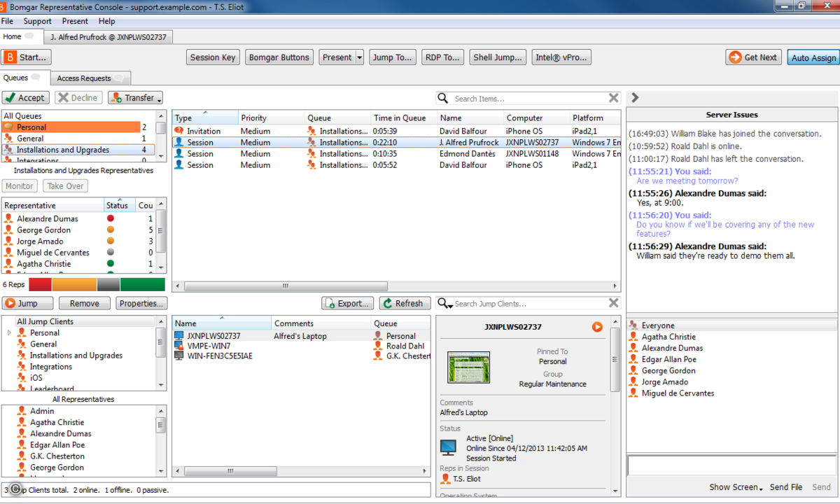This screenshot has width=840, height=504.
Task: Click Alexandre Dumas red status indicator
Action: coord(111,218)
